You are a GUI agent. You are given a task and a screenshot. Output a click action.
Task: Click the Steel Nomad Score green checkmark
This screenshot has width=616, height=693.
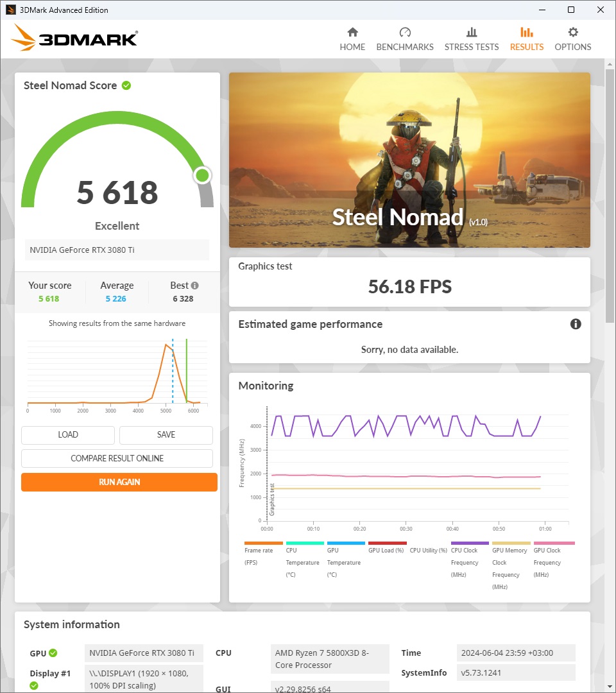[126, 85]
